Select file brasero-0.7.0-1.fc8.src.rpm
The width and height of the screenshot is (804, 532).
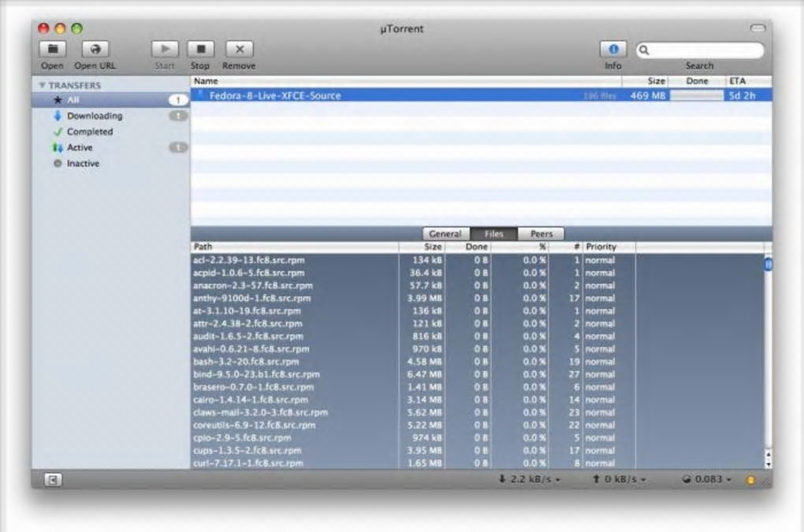click(x=253, y=387)
